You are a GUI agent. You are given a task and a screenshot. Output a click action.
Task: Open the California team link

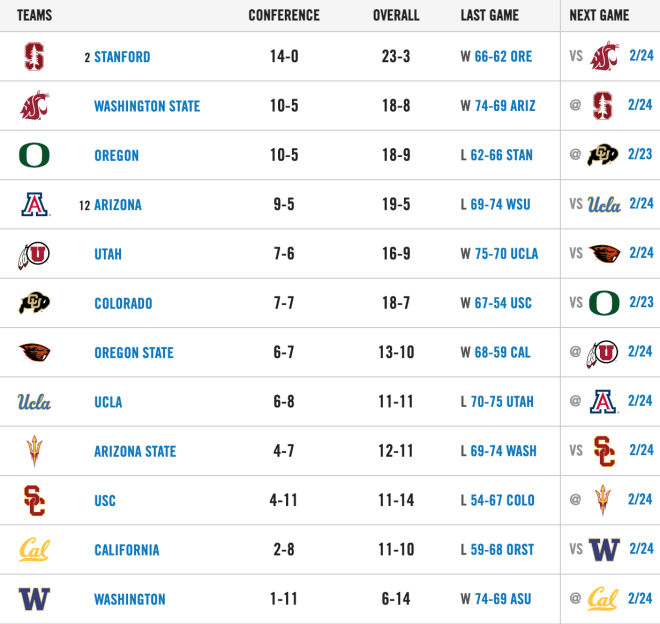point(127,550)
